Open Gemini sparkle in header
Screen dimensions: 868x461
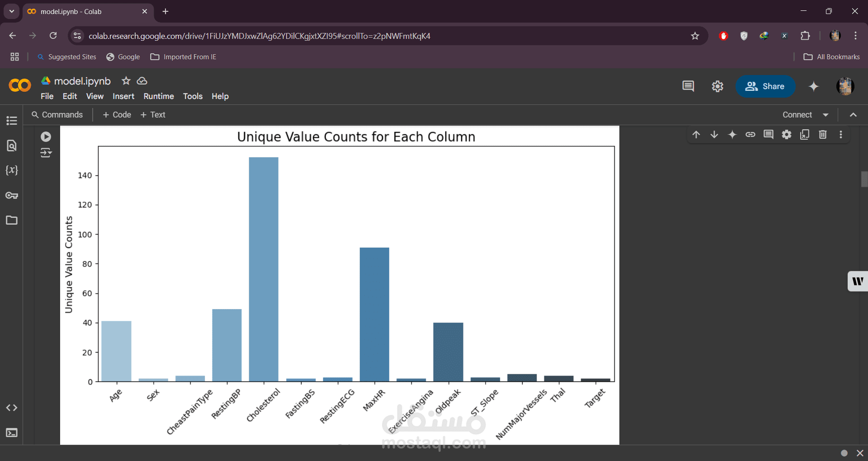point(814,86)
